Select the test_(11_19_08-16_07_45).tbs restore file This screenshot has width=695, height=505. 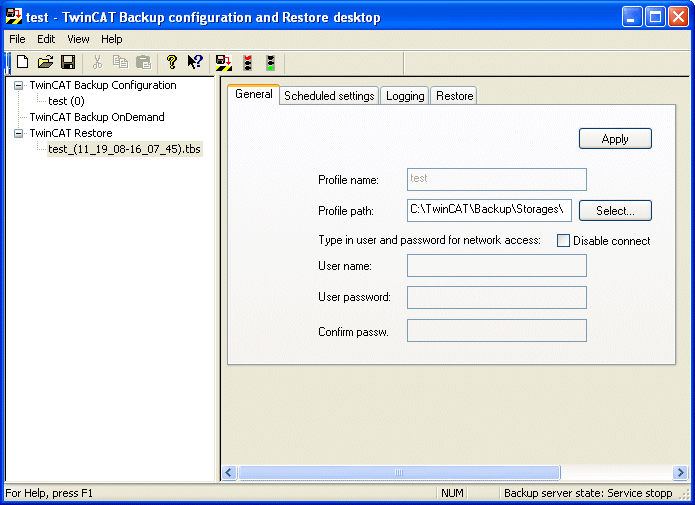coord(125,149)
